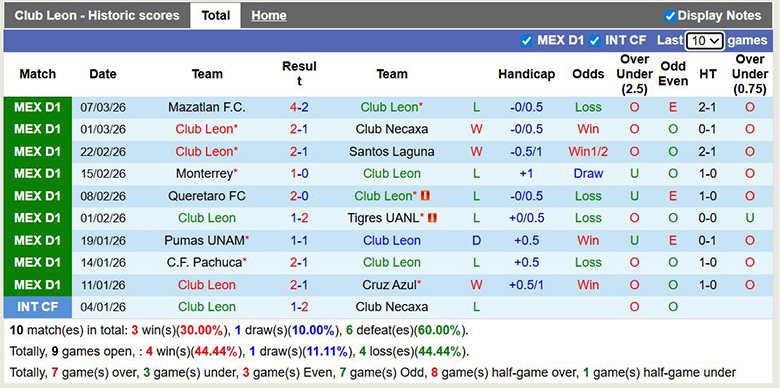Click the Over Under (2.5) column header

click(634, 74)
